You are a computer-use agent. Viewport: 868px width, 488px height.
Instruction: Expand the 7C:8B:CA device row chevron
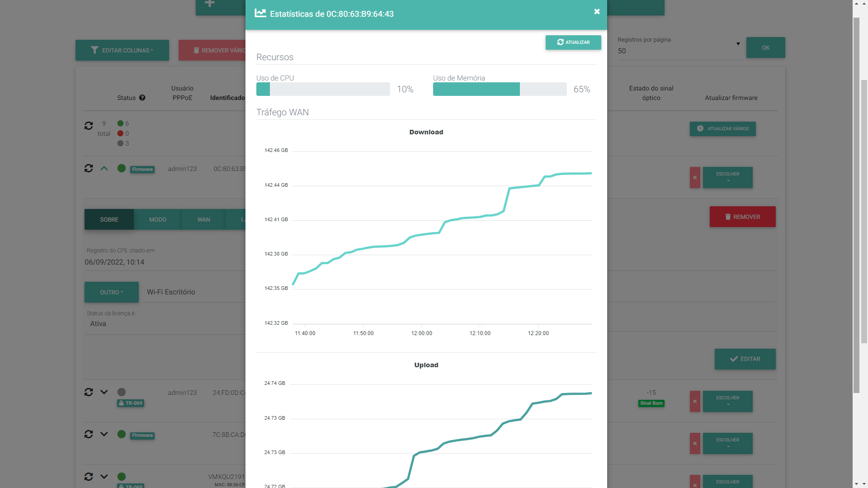point(104,434)
